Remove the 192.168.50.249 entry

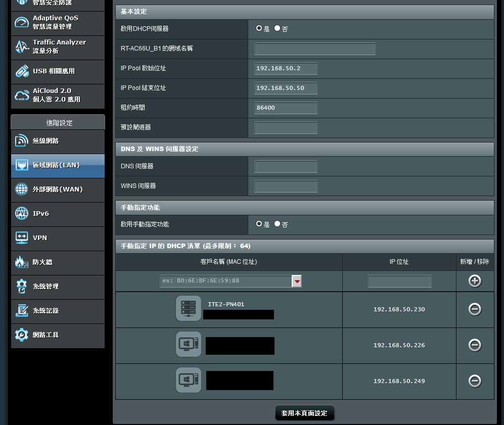click(x=475, y=381)
